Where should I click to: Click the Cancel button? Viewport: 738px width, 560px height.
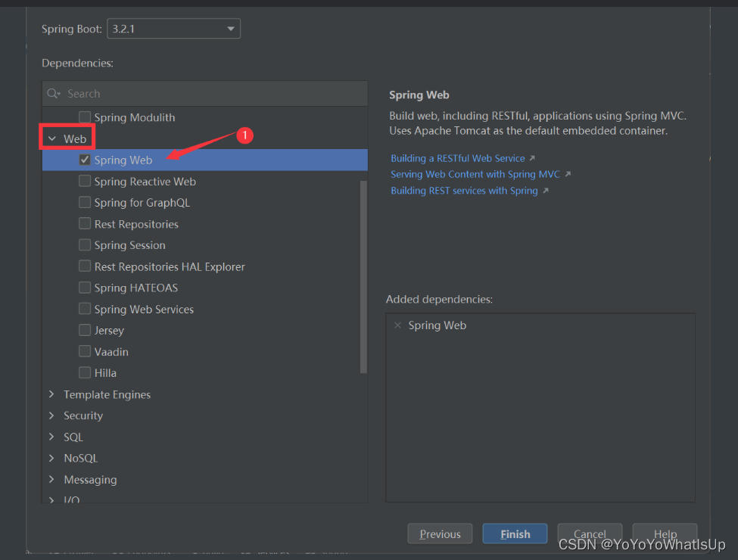click(590, 534)
